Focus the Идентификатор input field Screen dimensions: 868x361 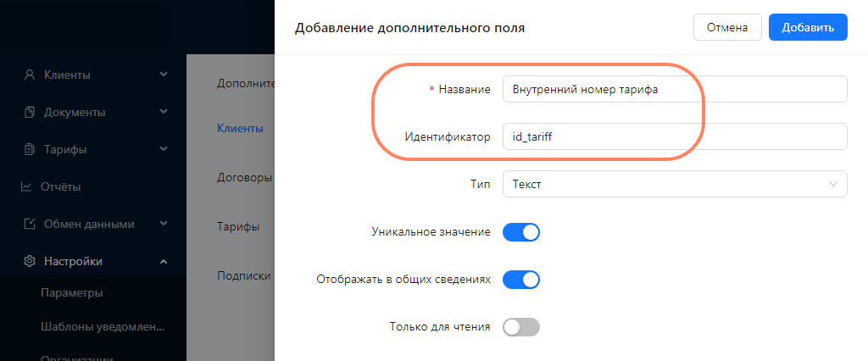[x=675, y=136]
